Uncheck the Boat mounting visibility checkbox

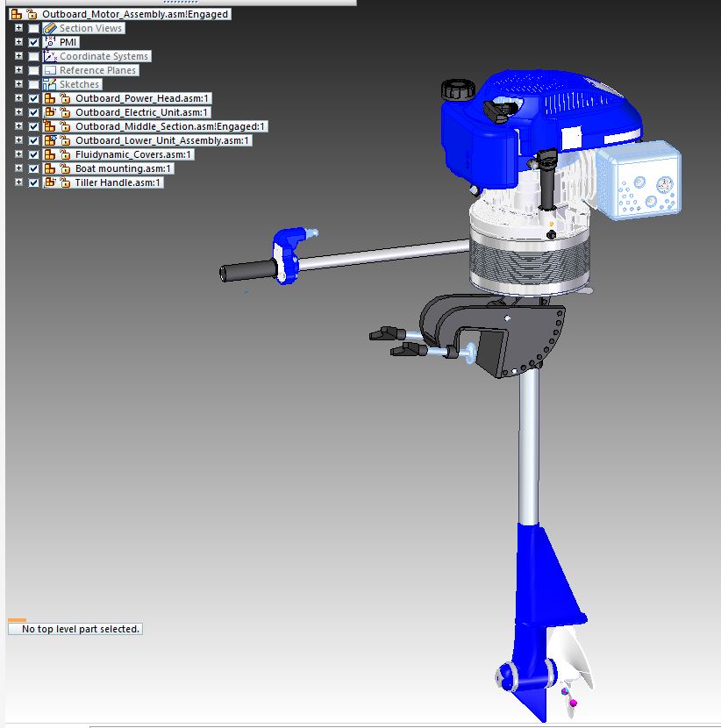[x=33, y=168]
